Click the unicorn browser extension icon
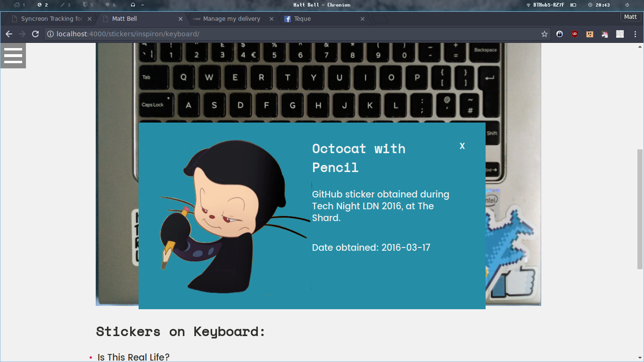This screenshot has width=644, height=362. [x=604, y=34]
